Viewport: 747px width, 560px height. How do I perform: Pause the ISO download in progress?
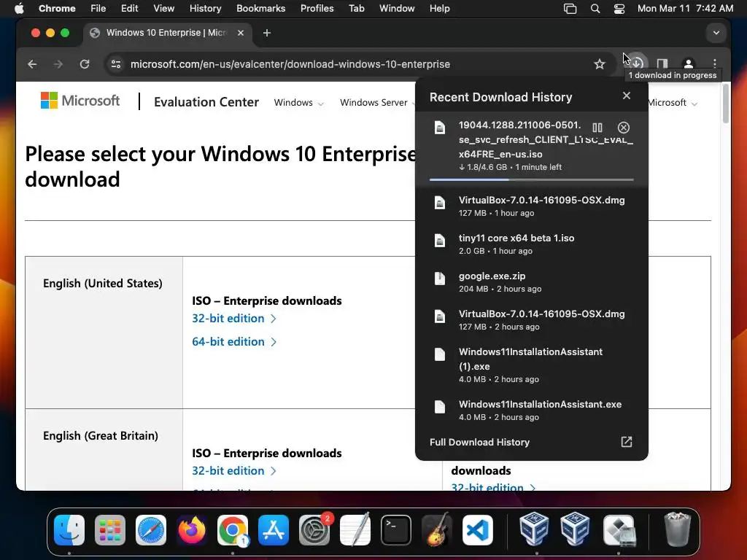597,128
